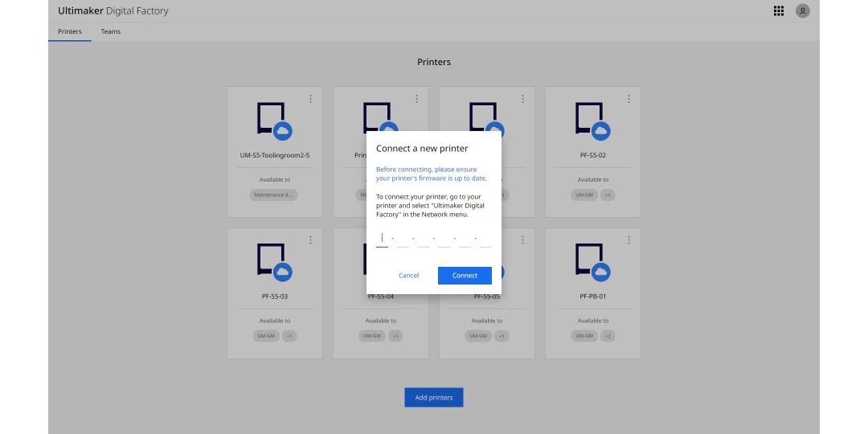Click the 'Maintenance d...' team tag
Viewport: 868px width, 434px height.
point(273,194)
